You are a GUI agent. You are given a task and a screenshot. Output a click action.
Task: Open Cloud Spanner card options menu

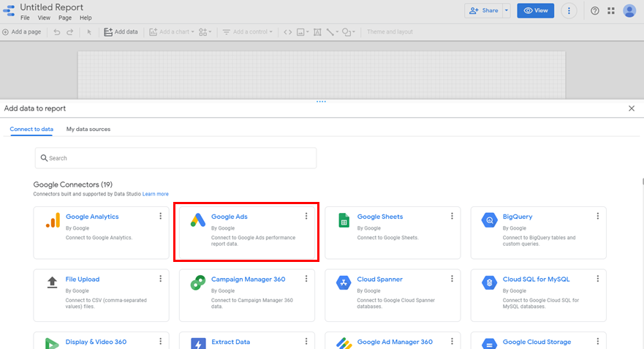[x=452, y=279]
